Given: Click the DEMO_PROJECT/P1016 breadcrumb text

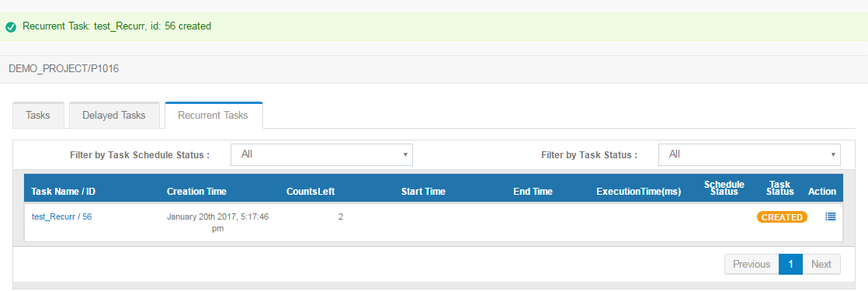Looking at the screenshot, I should pyautogui.click(x=64, y=69).
